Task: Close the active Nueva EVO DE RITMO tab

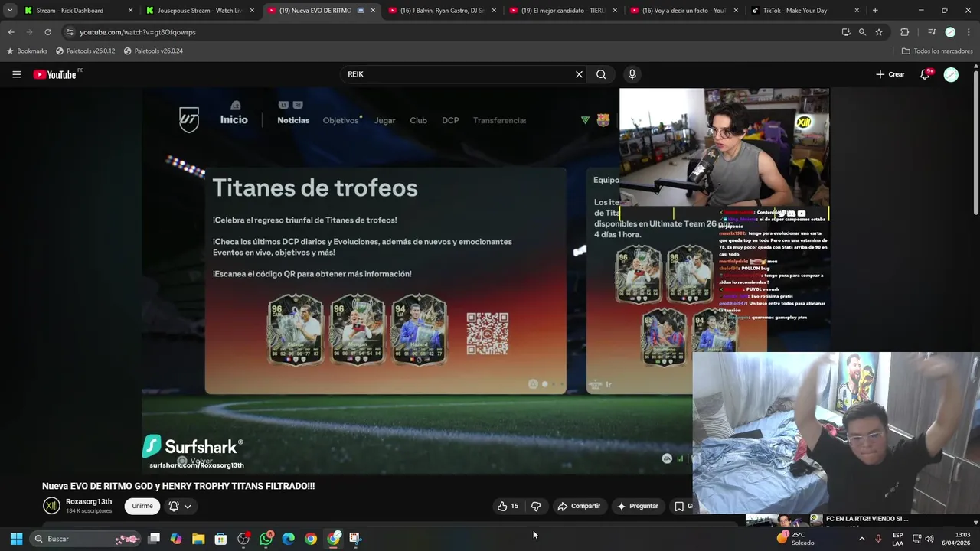Action: 373,11
